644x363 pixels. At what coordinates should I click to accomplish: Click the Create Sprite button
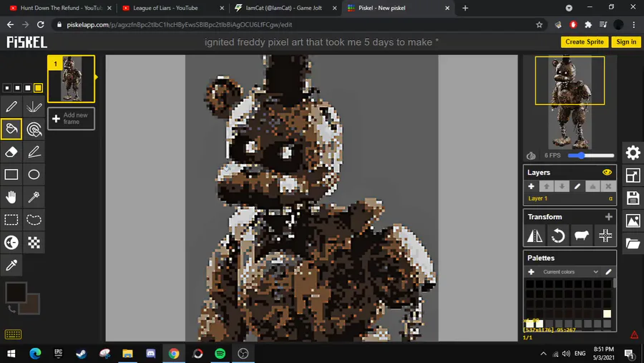tap(584, 42)
